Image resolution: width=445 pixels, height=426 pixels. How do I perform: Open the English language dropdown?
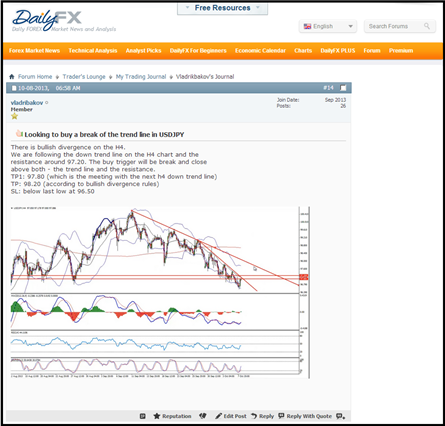pyautogui.click(x=328, y=26)
